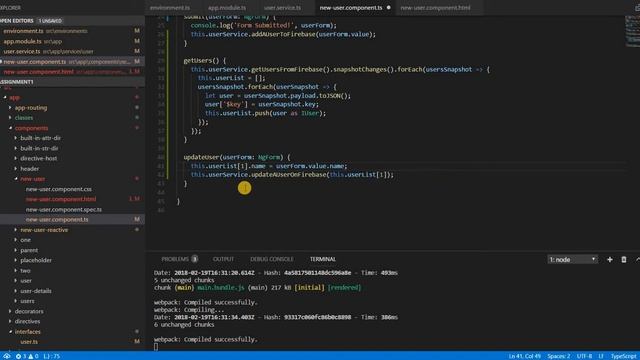Switch to the Output panel tab
Screen dimensions: 640x360
pos(223,259)
